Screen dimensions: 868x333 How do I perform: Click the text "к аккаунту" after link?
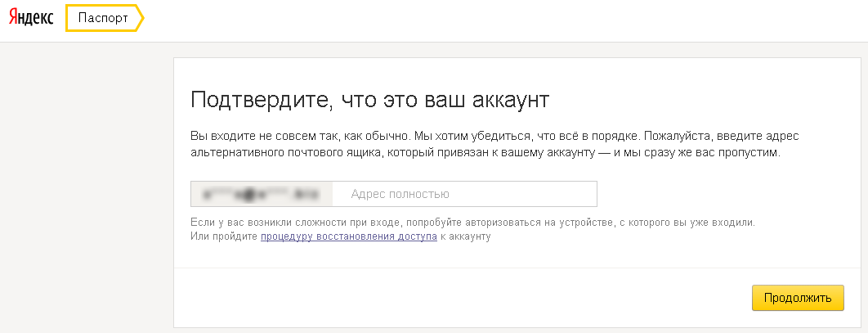tap(464, 236)
